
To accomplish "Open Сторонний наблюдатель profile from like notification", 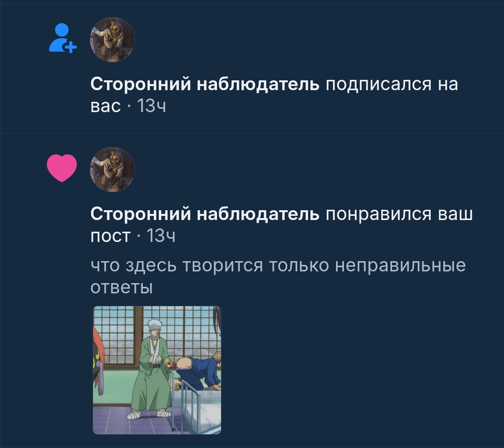I will point(205,213).
